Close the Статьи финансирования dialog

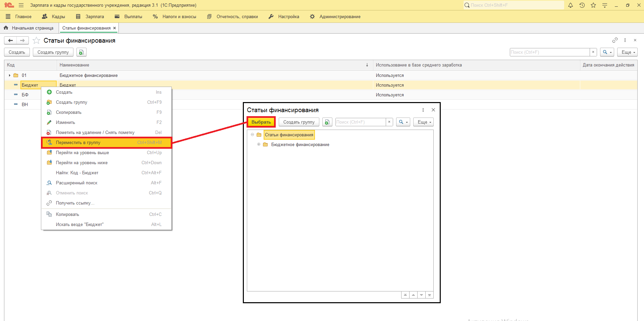click(x=433, y=110)
